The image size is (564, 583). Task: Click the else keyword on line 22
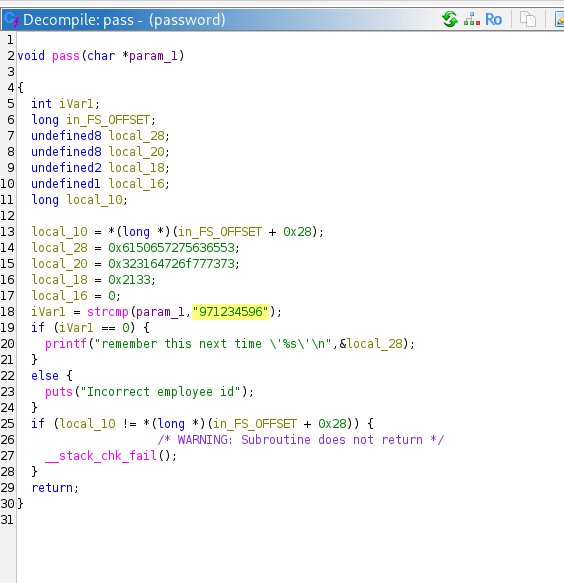(45, 376)
